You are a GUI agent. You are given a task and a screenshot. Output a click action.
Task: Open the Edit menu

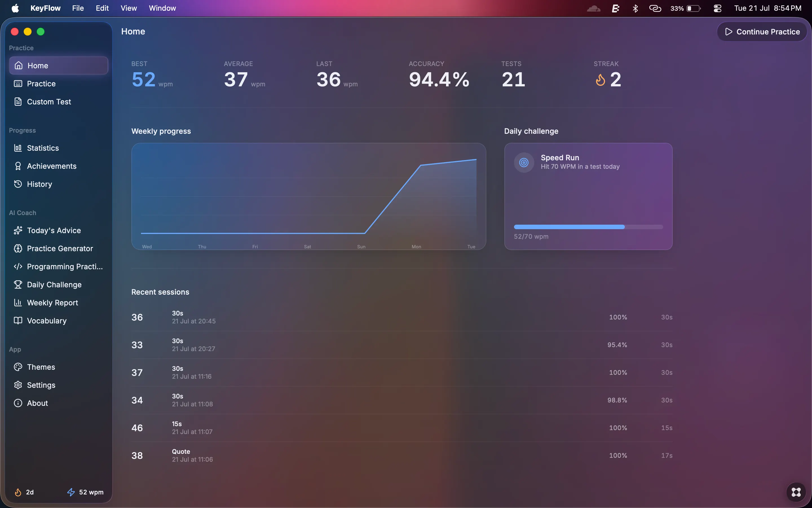click(x=102, y=8)
